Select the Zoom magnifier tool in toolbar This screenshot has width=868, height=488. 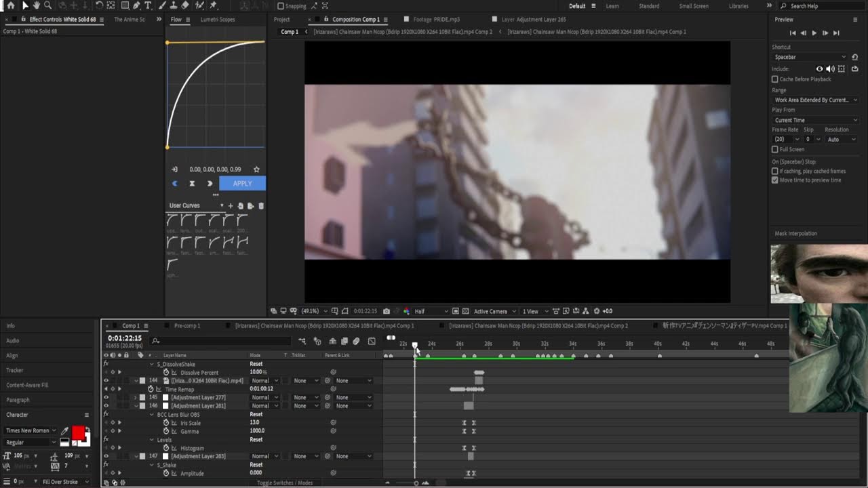47,5
